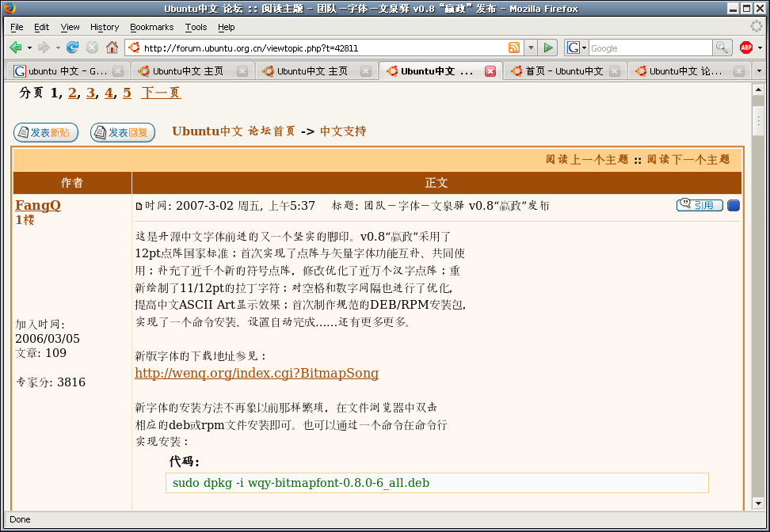Open the wenq.org BitmapSong download link
Screen dimensions: 770x532
(257, 374)
